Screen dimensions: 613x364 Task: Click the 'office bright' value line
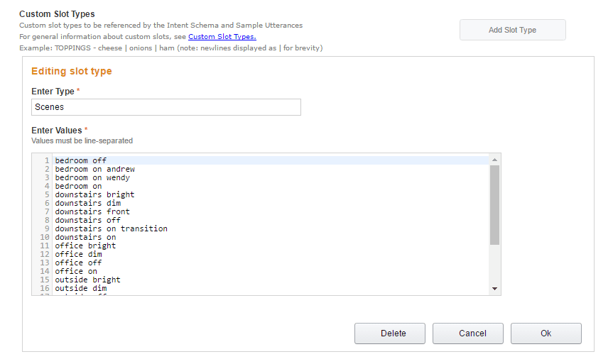point(85,246)
